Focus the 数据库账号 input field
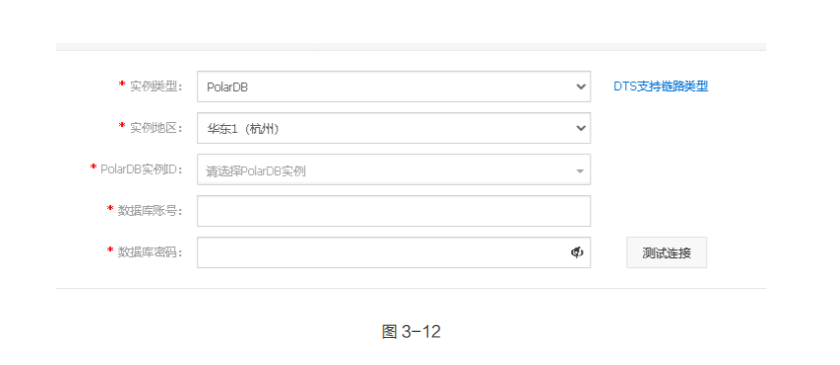Image resolution: width=840 pixels, height=365 pixels. tap(394, 211)
